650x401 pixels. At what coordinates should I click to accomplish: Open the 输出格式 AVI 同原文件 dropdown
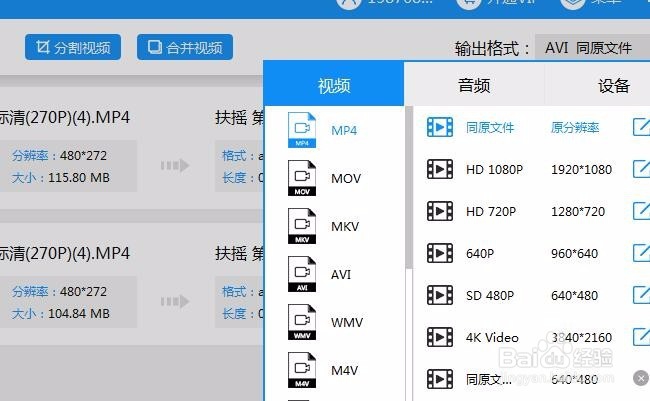[x=592, y=48]
